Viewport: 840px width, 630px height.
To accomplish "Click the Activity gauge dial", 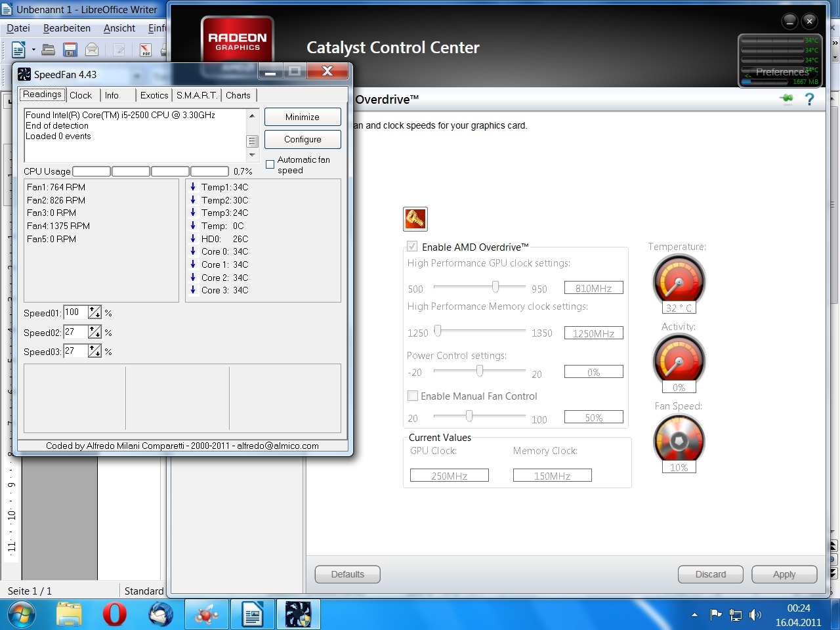I will (679, 360).
